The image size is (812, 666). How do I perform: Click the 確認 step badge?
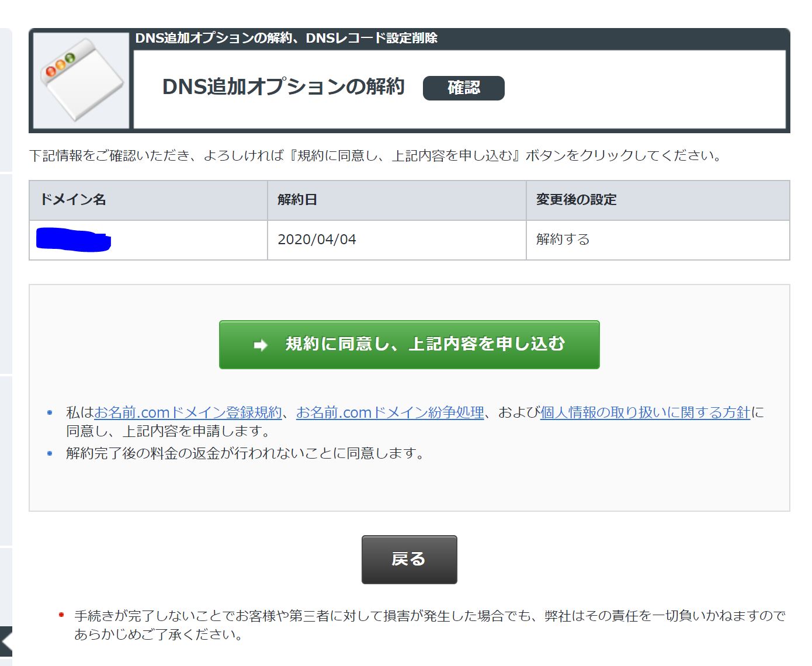pos(463,88)
